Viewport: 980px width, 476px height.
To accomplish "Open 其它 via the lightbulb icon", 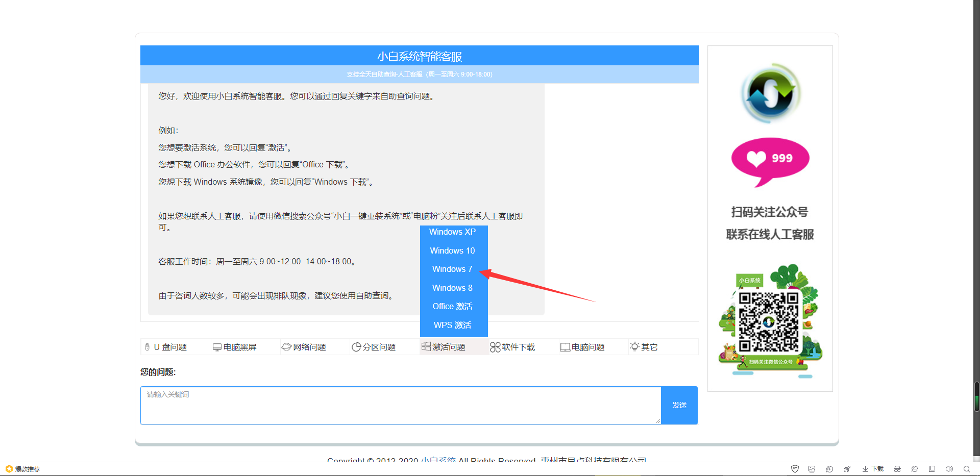I will [634, 346].
